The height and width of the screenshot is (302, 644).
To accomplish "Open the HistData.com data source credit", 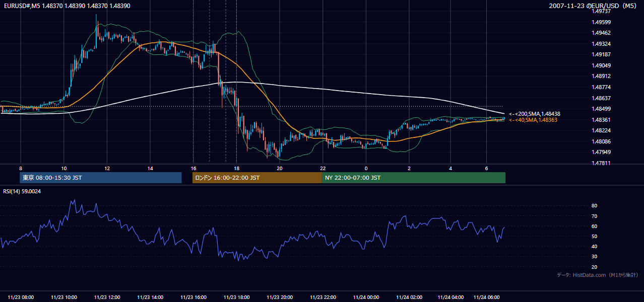I will pyautogui.click(x=598, y=275).
